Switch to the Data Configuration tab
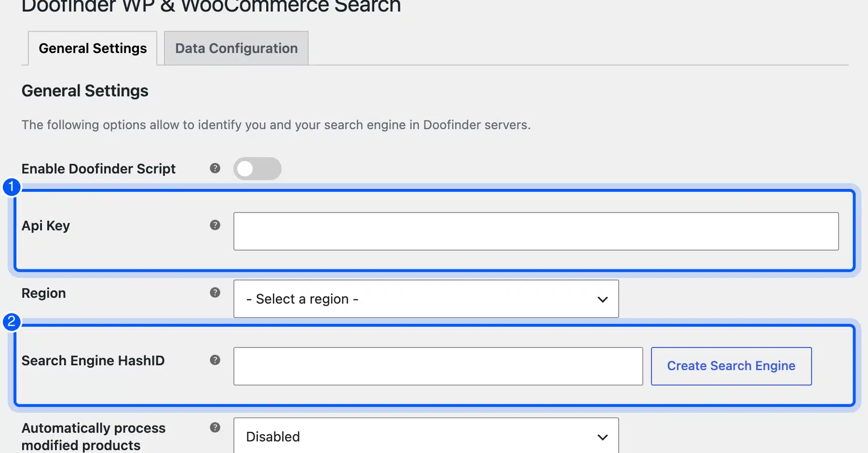 click(x=236, y=48)
